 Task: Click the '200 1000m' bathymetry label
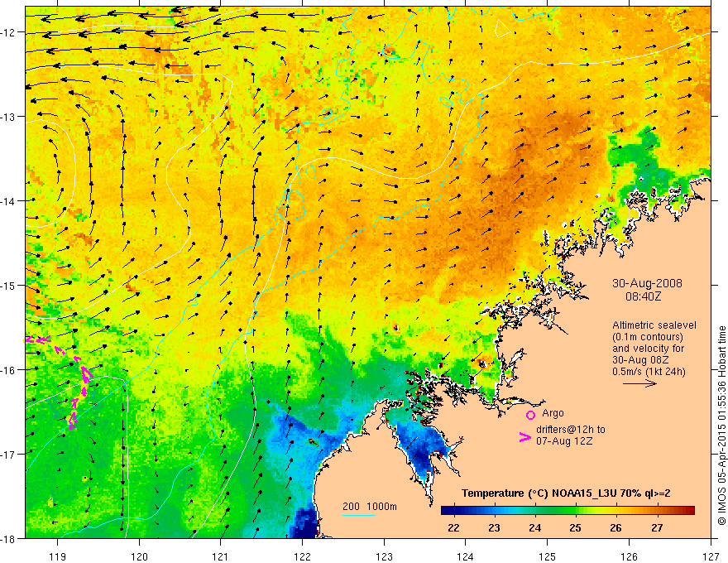pos(370,507)
